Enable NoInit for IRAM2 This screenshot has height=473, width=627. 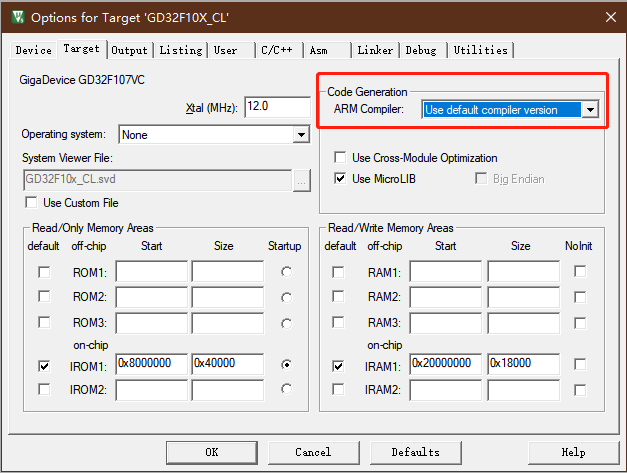pos(580,390)
